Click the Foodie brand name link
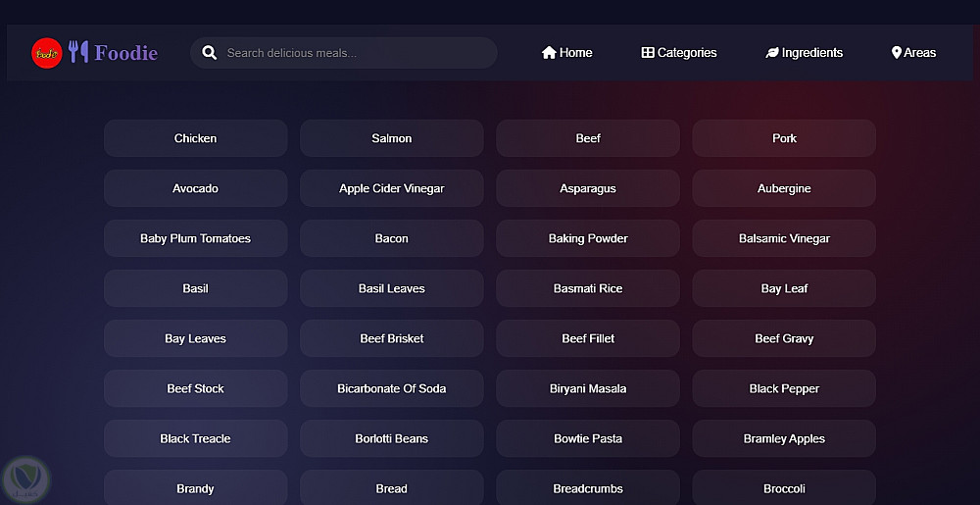This screenshot has height=505, width=980. point(125,53)
